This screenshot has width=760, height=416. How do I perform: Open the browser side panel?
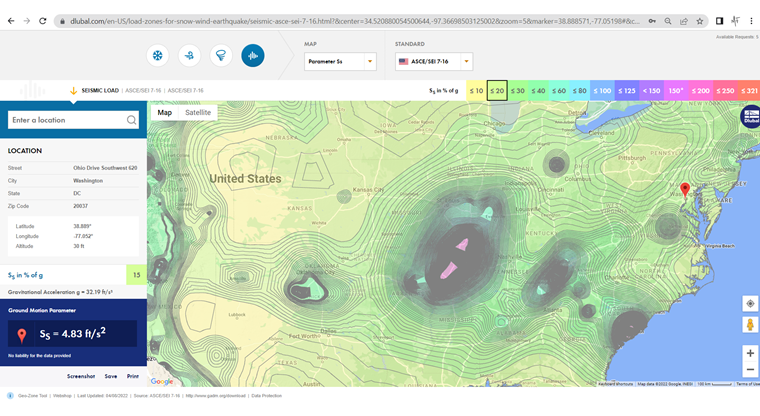coord(720,21)
